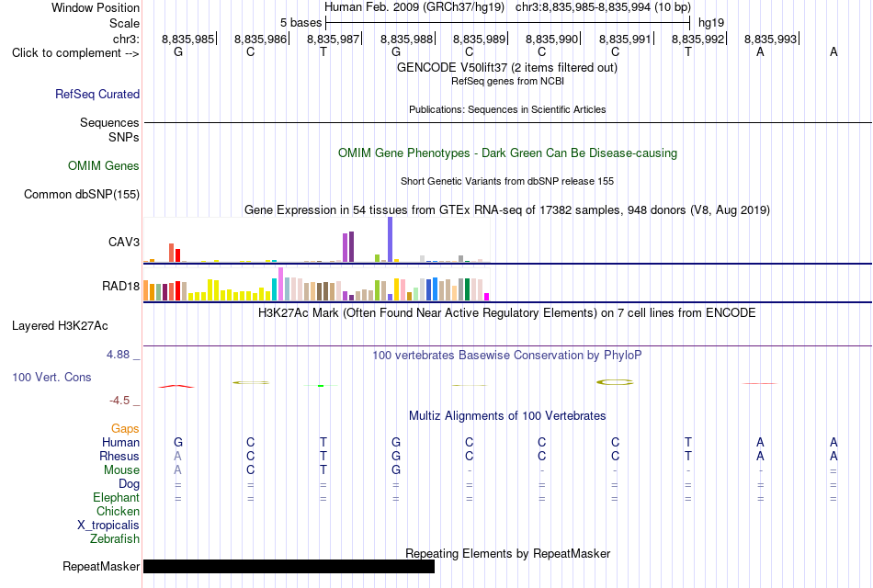Click the chr3:8,835,985-8,835,994 (10 bp) position text
The width and height of the screenshot is (873, 588).
click(x=603, y=7)
